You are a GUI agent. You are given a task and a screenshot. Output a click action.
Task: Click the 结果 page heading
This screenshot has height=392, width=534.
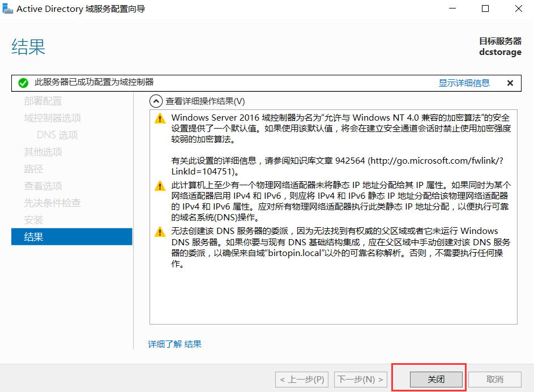[x=28, y=46]
